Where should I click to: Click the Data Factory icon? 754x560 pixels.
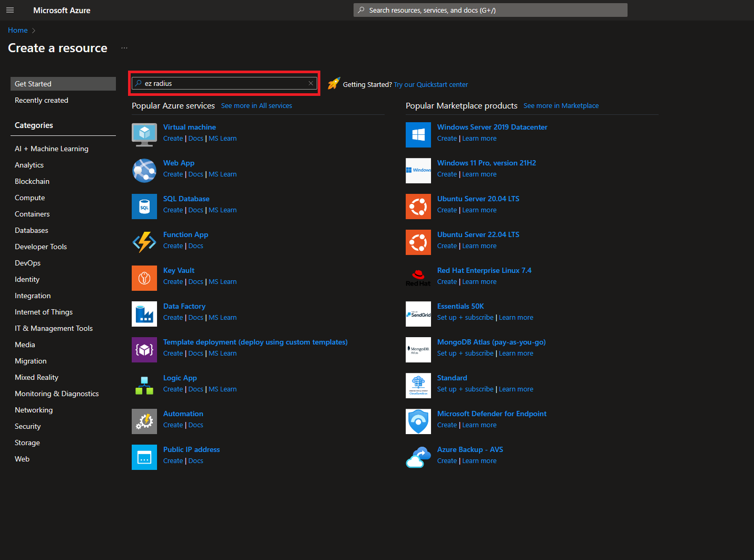point(144,314)
